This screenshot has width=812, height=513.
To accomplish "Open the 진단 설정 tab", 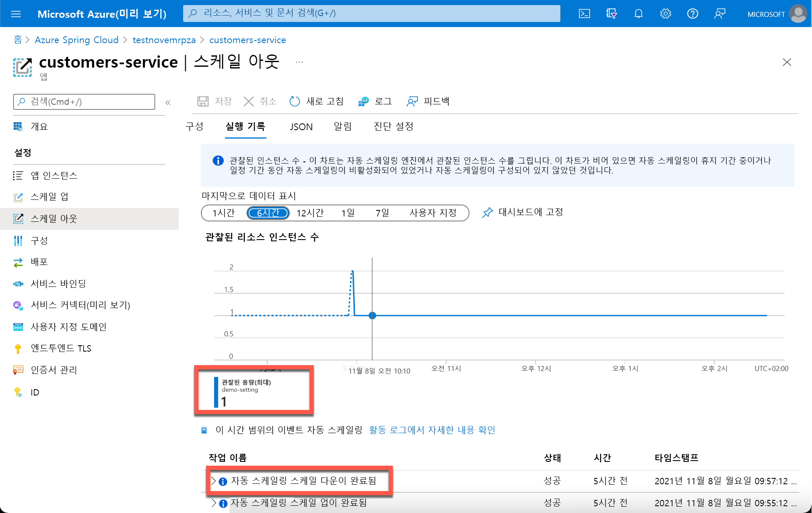I will tap(392, 126).
